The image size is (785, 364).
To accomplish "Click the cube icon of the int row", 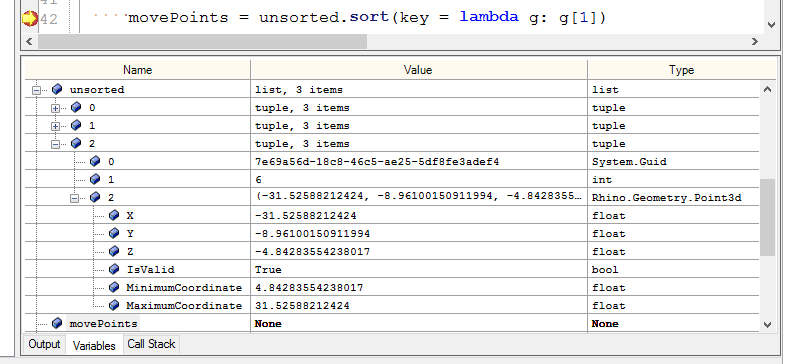I will point(95,179).
